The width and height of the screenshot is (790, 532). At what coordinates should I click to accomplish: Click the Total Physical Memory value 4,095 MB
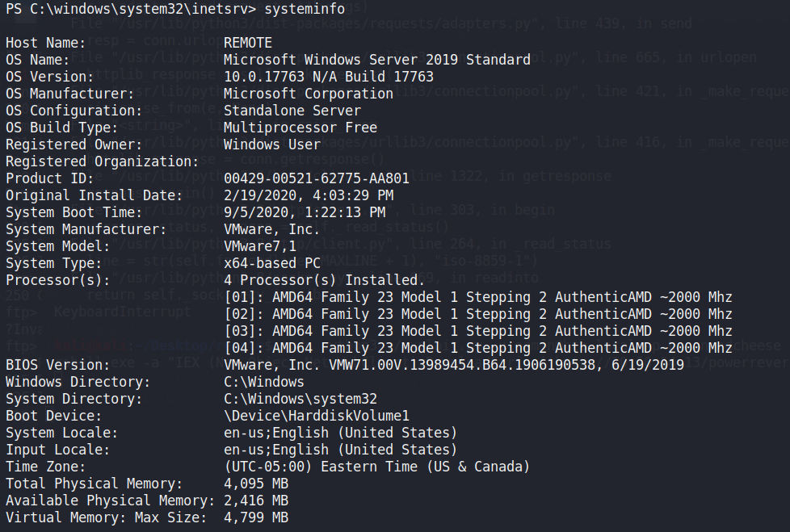(255, 484)
